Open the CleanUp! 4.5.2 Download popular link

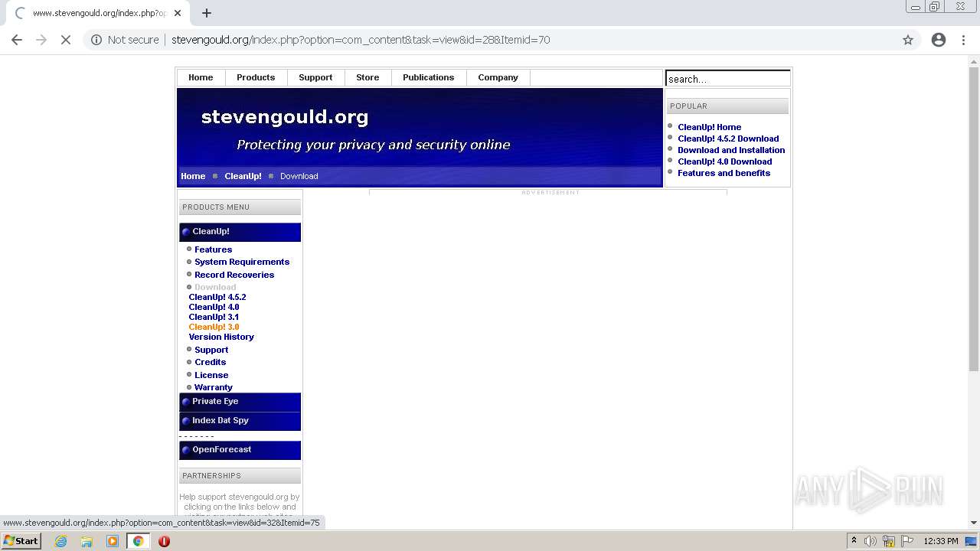(728, 139)
